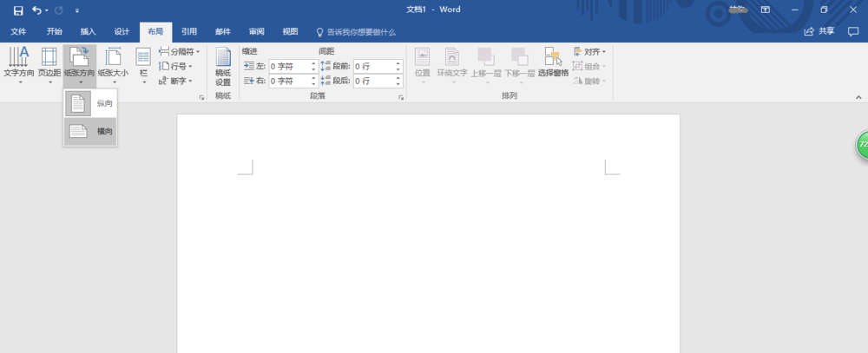Click the 段前 spacing before field
Viewport: 868px width, 353px height.
click(373, 67)
